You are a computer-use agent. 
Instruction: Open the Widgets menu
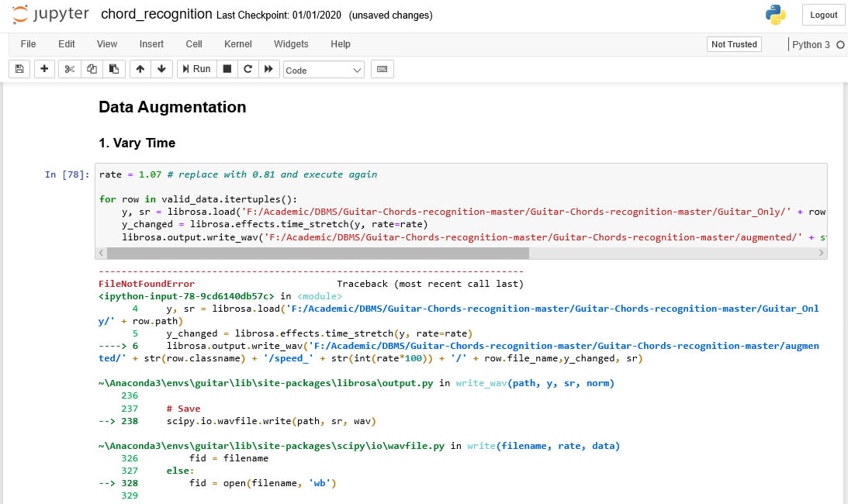point(291,44)
